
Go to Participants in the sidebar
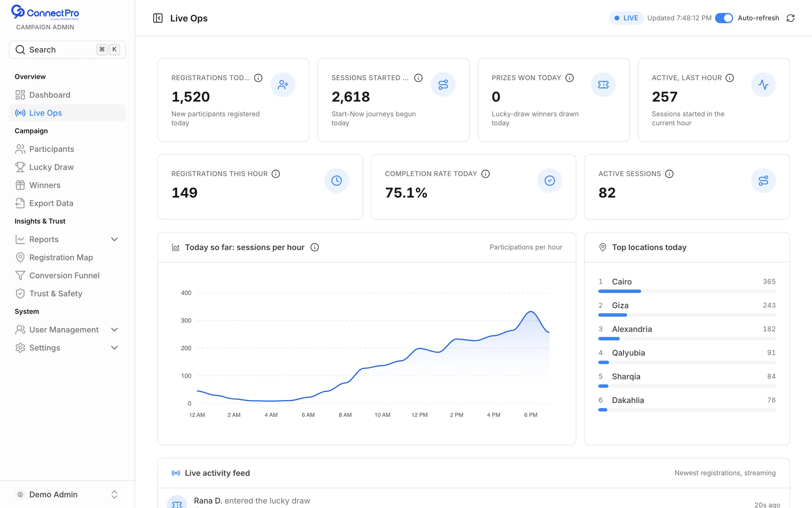67,149
